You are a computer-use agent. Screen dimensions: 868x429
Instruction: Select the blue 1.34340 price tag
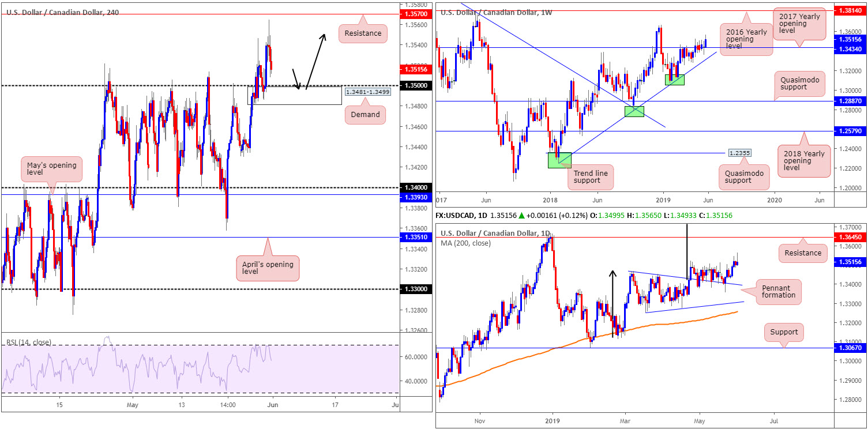[x=850, y=49]
